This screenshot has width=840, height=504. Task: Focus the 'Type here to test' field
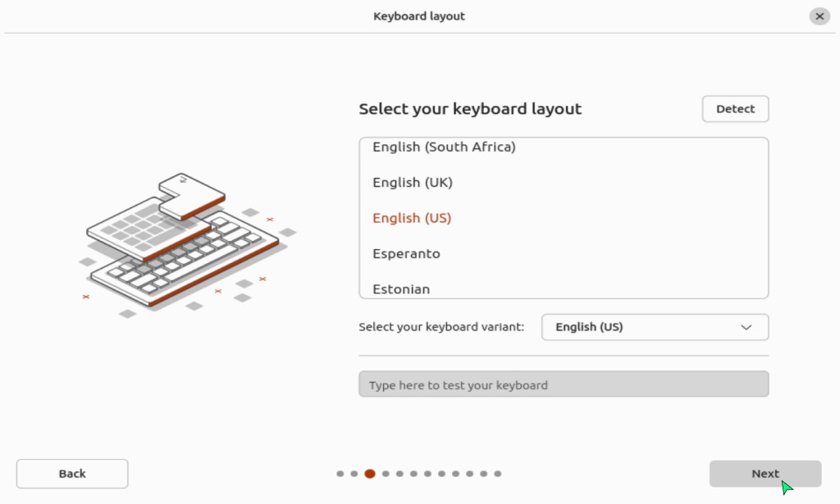click(564, 384)
